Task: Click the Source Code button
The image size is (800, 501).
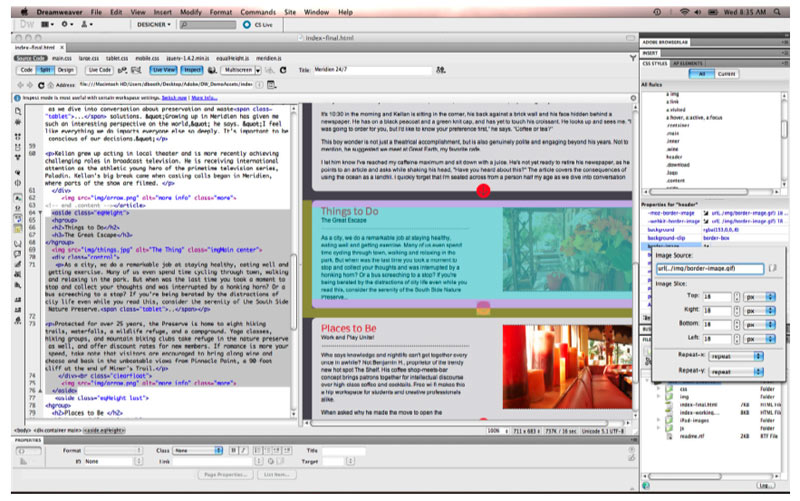Action: (30, 59)
